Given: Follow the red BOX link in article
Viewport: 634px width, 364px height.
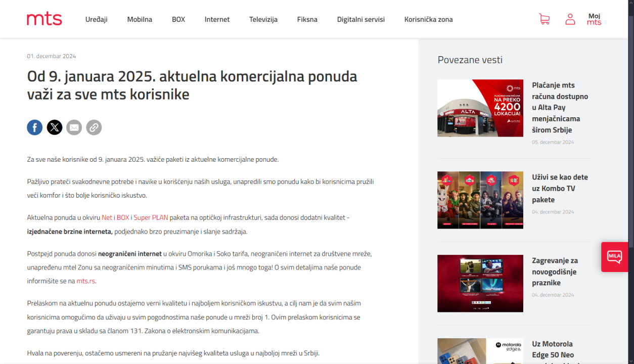Looking at the screenshot, I should [123, 217].
